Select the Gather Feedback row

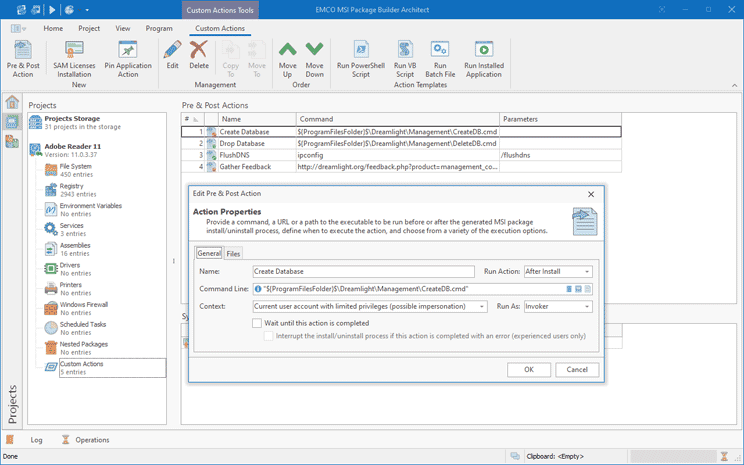401,167
